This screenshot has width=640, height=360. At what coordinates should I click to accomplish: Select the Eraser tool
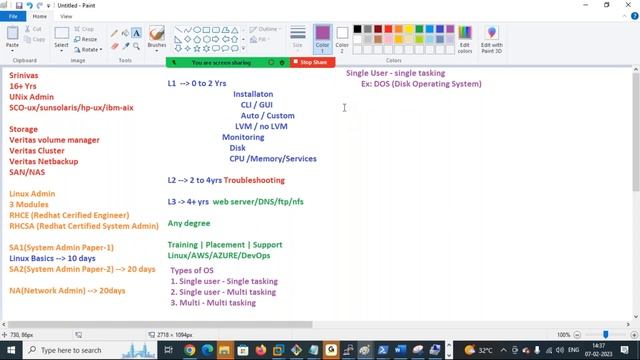pos(115,46)
